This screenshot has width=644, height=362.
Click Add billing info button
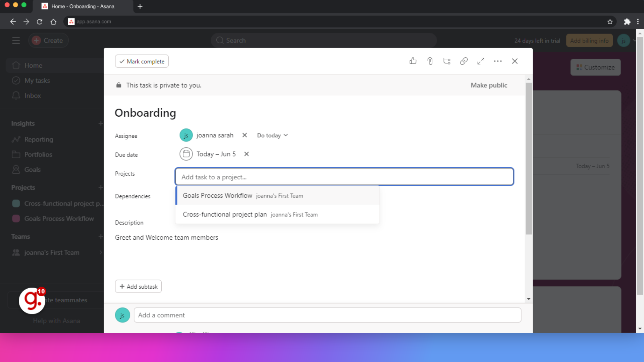590,40
